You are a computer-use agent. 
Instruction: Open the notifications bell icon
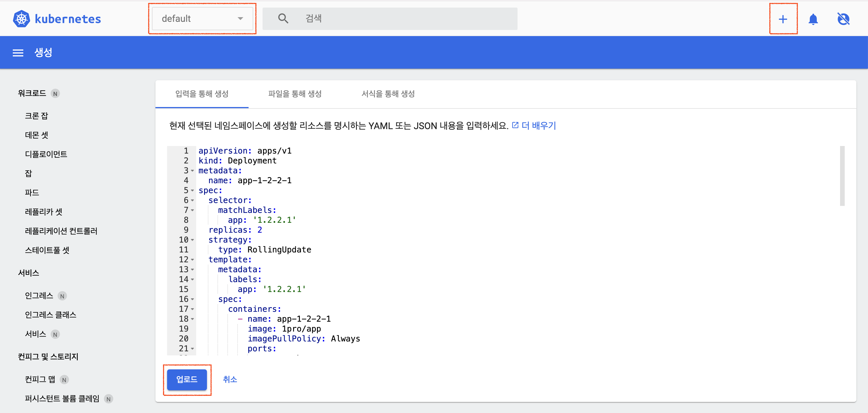click(813, 19)
